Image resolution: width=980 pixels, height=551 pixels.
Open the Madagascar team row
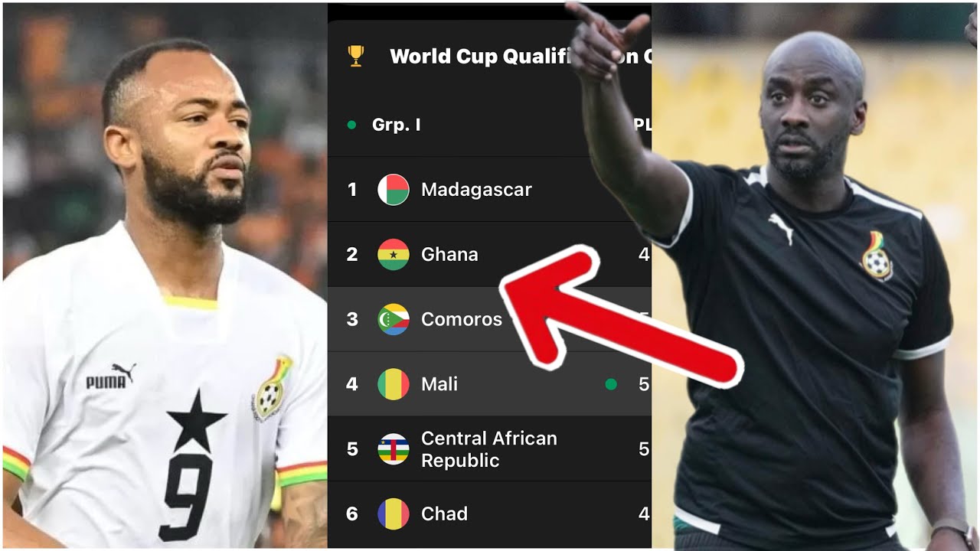pyautogui.click(x=489, y=190)
